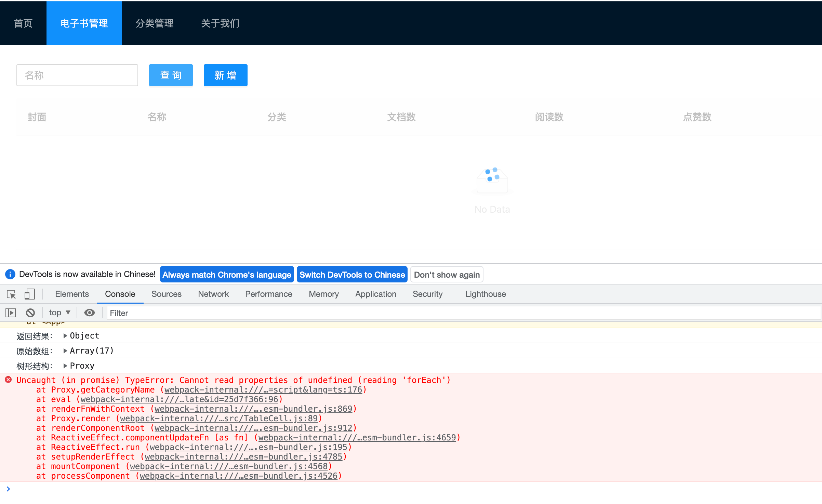Click the blue info icon in the infobar
Image resolution: width=822 pixels, height=504 pixels.
(10, 274)
